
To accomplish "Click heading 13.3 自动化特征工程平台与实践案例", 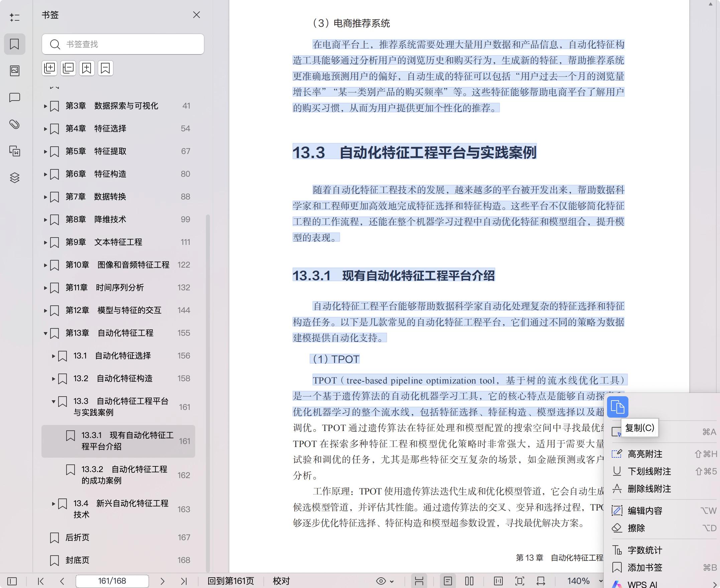I will (x=414, y=152).
